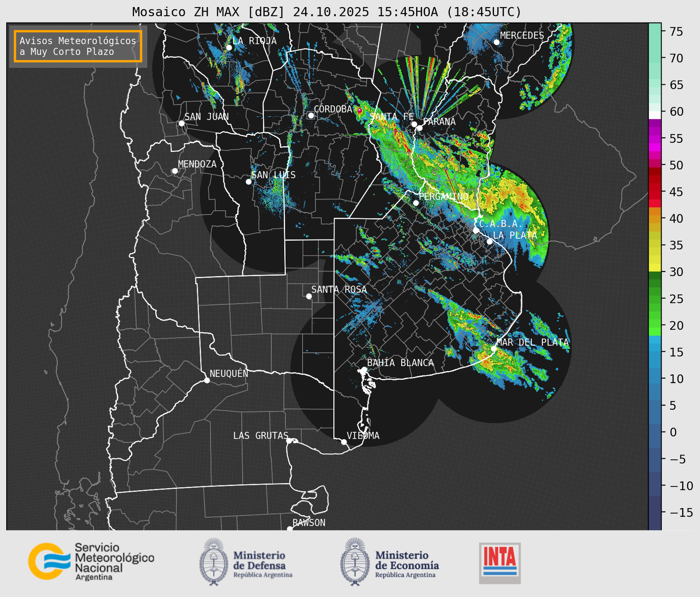Viewport: 700px width, 597px height.
Task: Click the Neuquén city marker
Action: tap(207, 380)
